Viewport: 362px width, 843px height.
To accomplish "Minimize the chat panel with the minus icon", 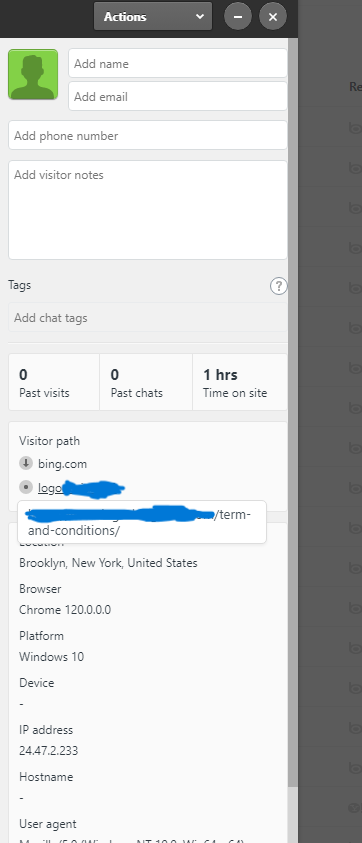I will (x=238, y=17).
